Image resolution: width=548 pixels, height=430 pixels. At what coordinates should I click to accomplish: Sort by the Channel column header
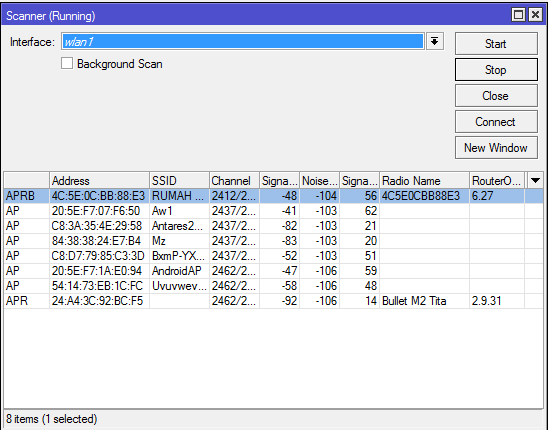234,181
